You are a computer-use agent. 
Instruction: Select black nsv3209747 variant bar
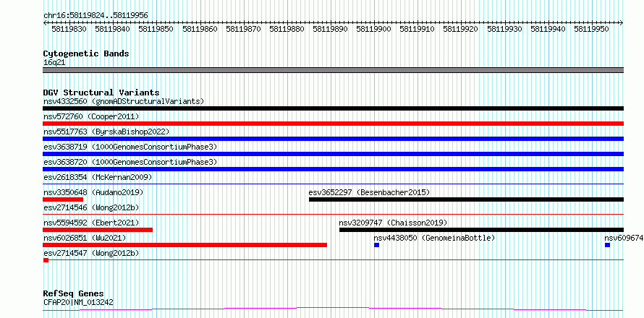481,230
